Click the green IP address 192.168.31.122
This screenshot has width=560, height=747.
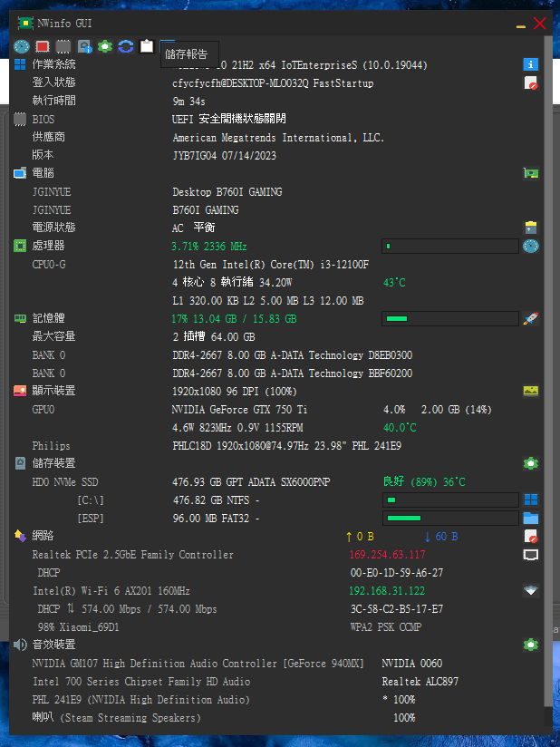(x=387, y=591)
